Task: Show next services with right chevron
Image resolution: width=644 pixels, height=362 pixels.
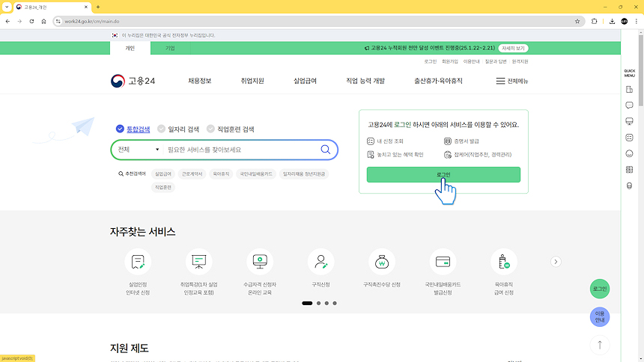Action: [x=556, y=262]
